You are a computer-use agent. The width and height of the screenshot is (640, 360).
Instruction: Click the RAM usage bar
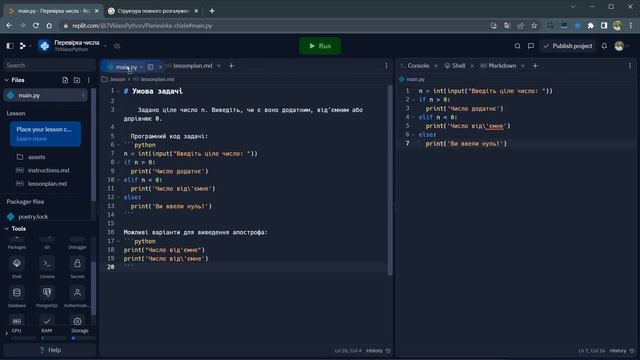pyautogui.click(x=54, y=338)
